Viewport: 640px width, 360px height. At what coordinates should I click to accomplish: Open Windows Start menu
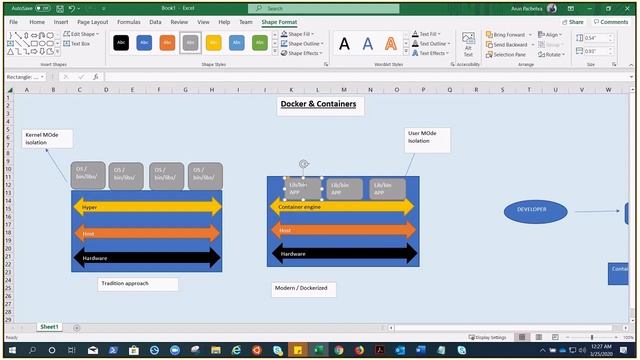click(12, 350)
